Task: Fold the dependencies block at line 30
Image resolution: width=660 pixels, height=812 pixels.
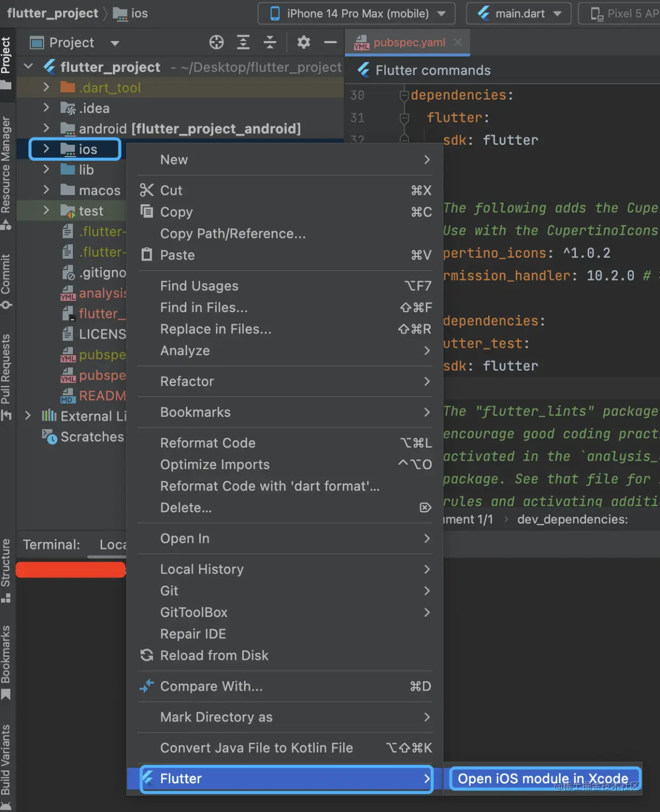Action: [404, 95]
